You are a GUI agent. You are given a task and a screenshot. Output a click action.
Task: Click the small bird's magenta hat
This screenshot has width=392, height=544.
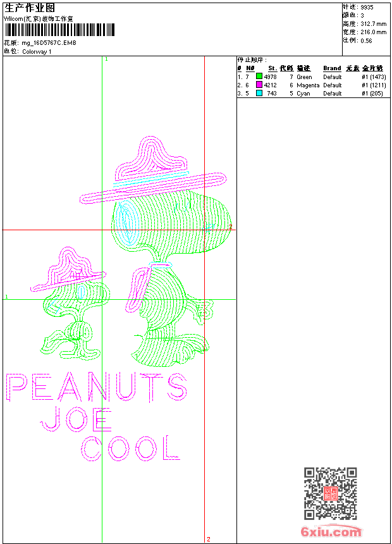[68, 269]
